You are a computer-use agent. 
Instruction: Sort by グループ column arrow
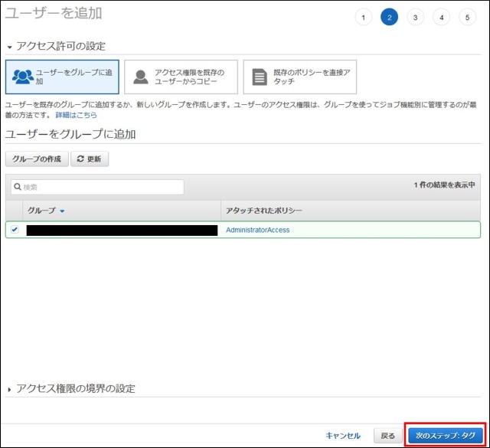click(x=62, y=211)
